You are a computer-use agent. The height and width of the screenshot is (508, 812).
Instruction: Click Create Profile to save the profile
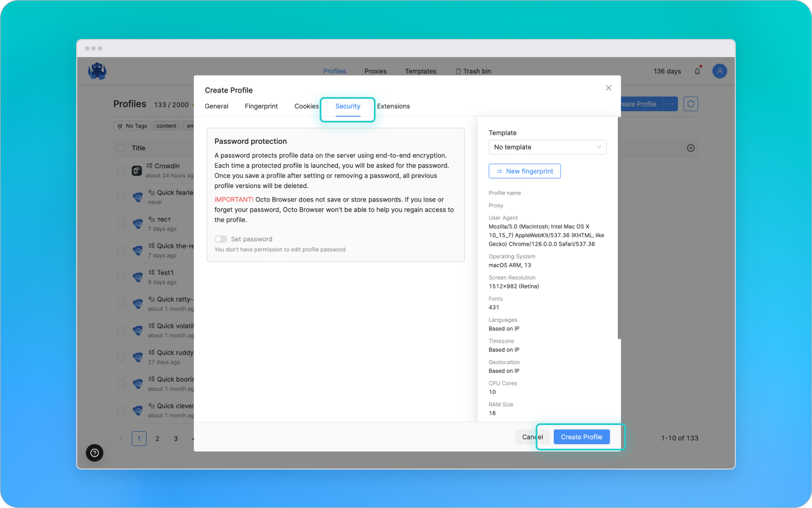(x=581, y=436)
